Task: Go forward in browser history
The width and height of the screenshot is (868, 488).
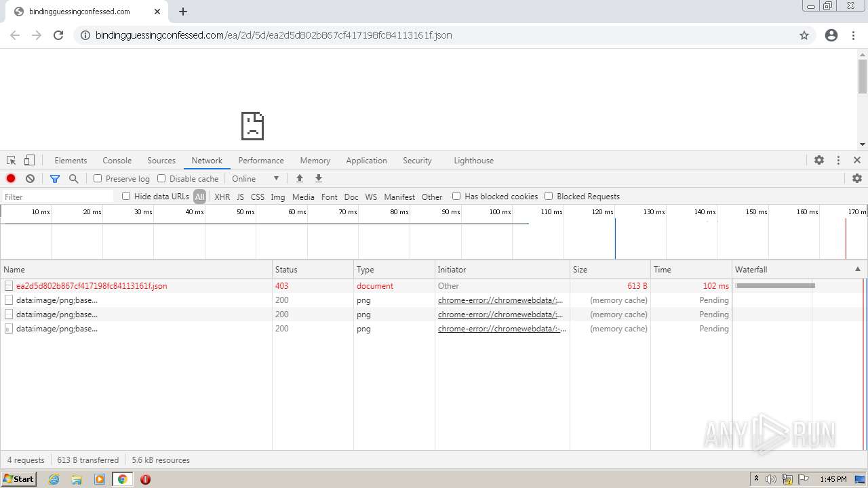Action: pyautogui.click(x=37, y=35)
